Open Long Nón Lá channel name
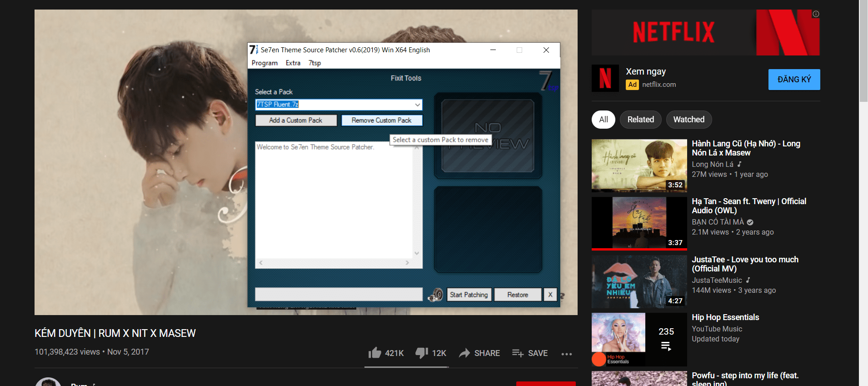This screenshot has height=386, width=868. (713, 164)
